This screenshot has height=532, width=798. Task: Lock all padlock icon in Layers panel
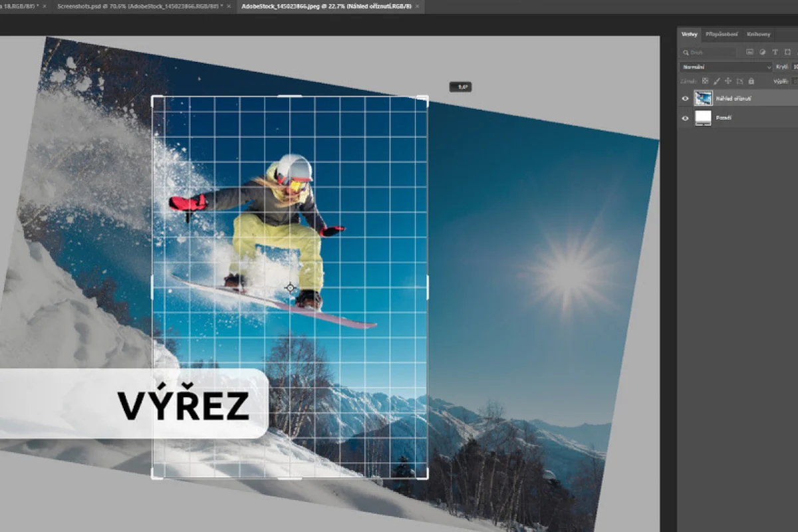(x=751, y=81)
